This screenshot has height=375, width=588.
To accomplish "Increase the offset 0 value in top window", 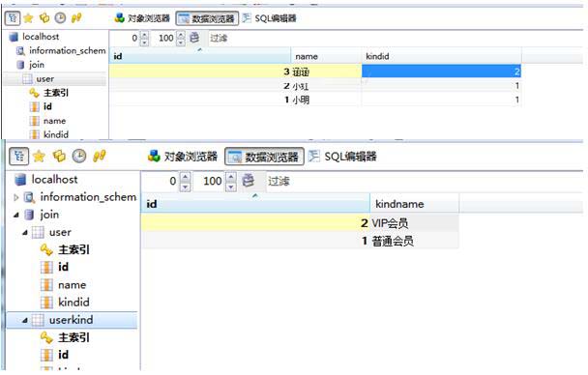I will point(145,35).
